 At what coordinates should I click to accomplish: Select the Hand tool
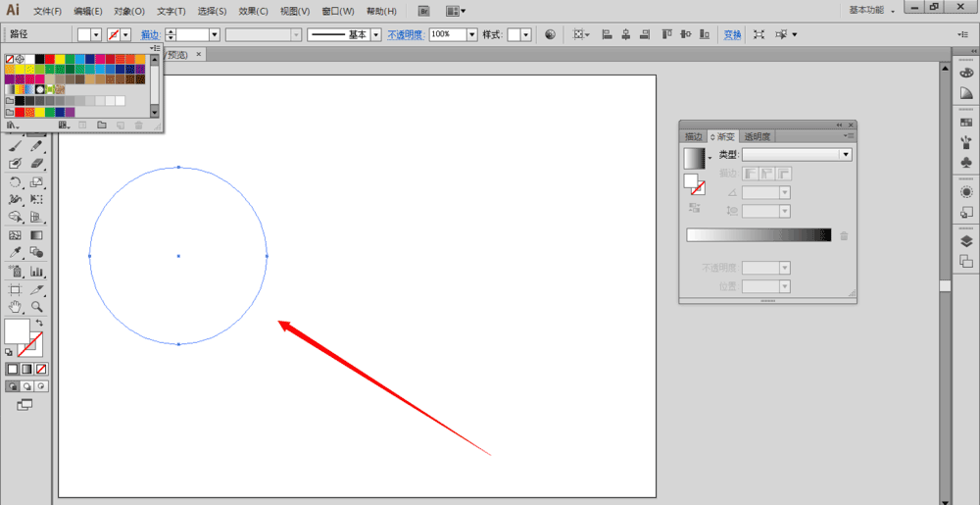pyautogui.click(x=16, y=307)
